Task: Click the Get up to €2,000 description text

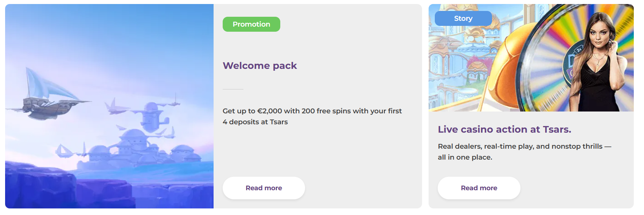Action: [312, 116]
